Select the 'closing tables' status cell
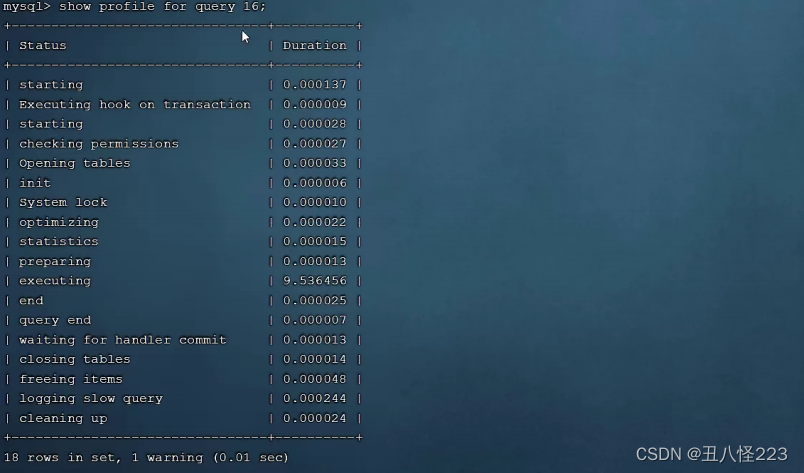 tap(75, 360)
